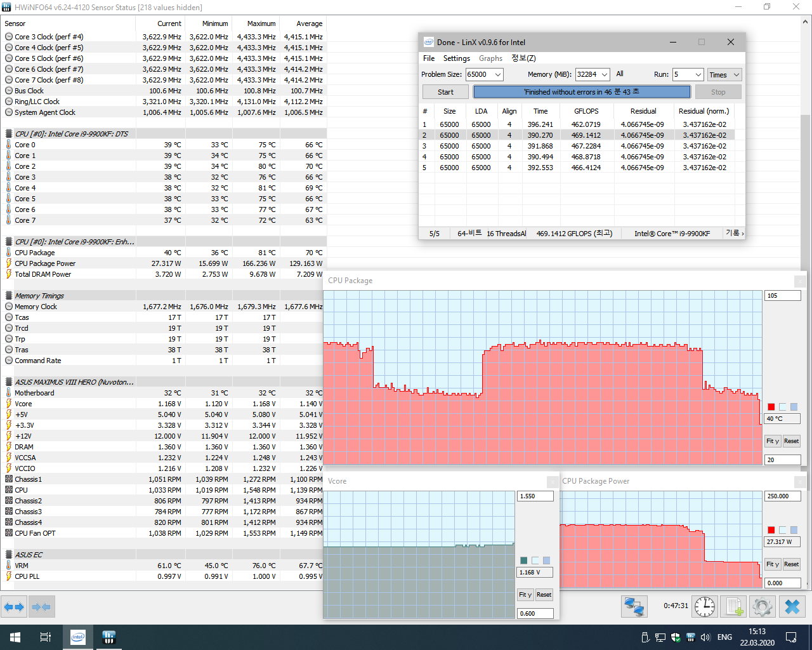Click the Intel LinX taskbar icon

coord(78,637)
